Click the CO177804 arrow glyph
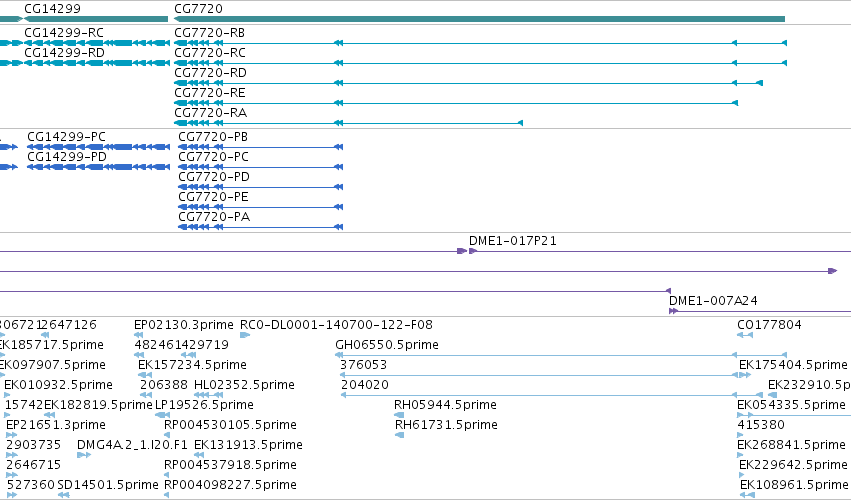851x500 pixels. (x=745, y=335)
